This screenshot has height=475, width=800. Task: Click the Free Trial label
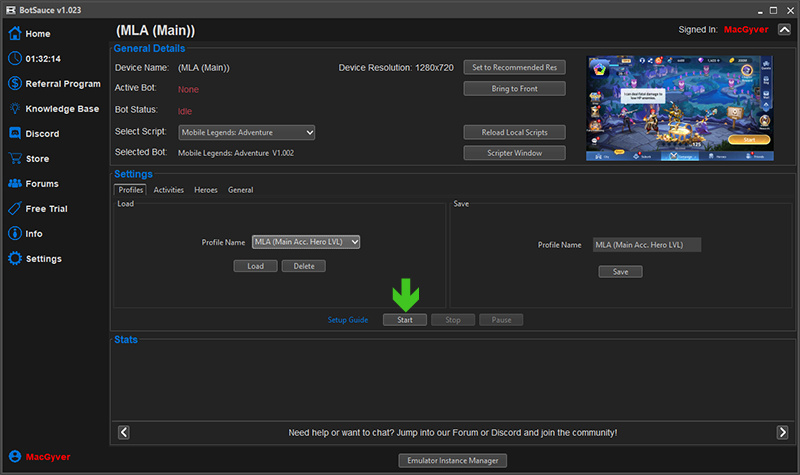tap(46, 209)
